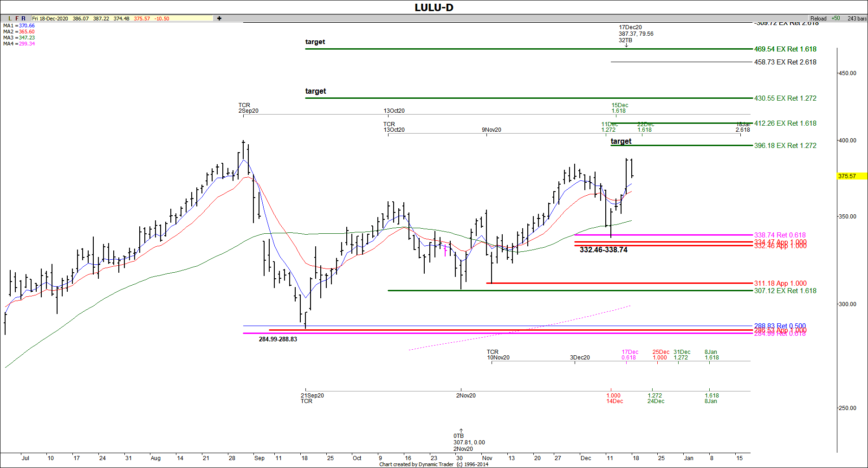Click the Fri 18-Dec-2020 quote data field

click(x=122, y=19)
